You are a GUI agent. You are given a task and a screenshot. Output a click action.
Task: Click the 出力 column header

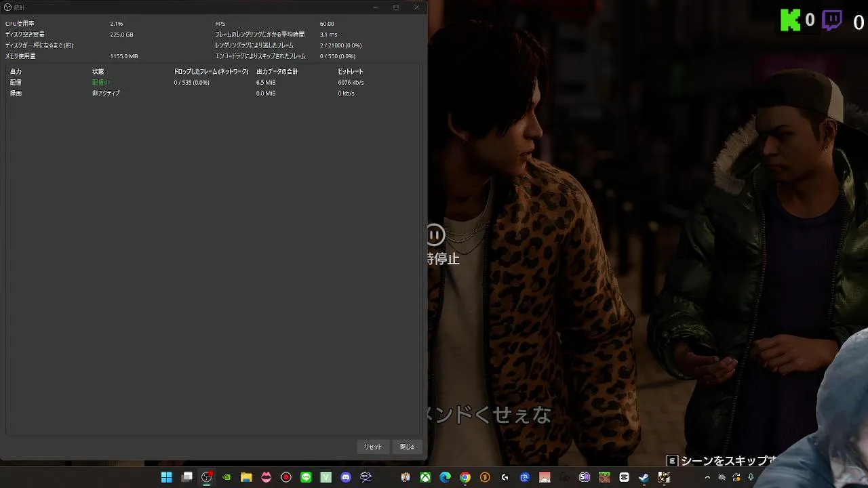pos(16,71)
